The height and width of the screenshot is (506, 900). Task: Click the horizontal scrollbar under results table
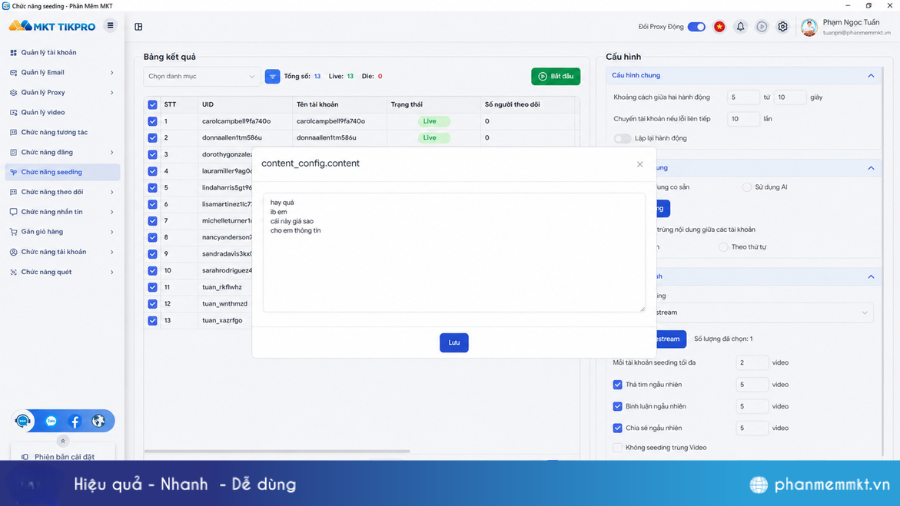pyautogui.click(x=277, y=451)
